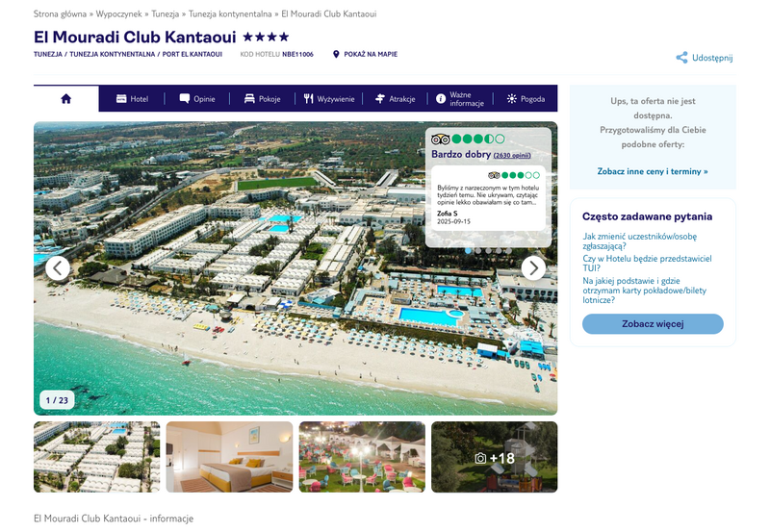Open the Atrakcje tab

(396, 99)
